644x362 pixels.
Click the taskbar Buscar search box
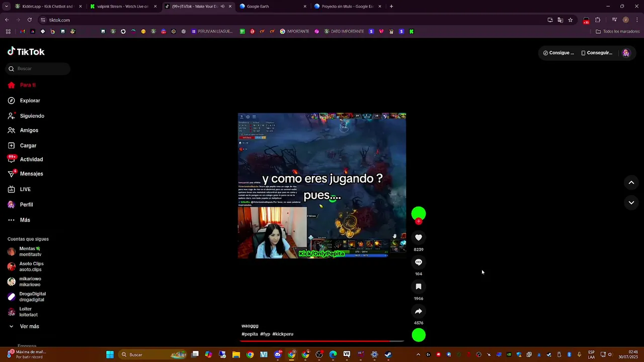pyautogui.click(x=153, y=354)
